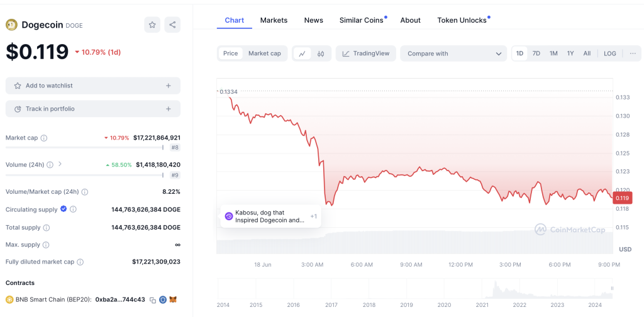The image size is (644, 317).
Task: Click the $17,221,309,023 fully diluted value
Action: click(156, 262)
